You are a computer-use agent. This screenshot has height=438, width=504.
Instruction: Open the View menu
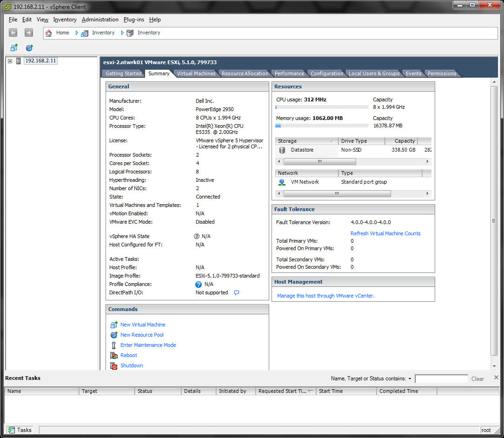point(42,20)
